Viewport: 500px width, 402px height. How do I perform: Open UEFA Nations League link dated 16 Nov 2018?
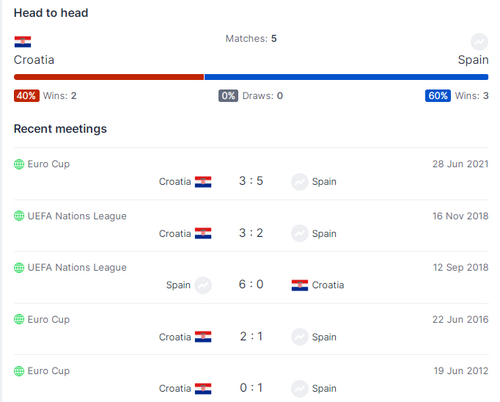77,216
